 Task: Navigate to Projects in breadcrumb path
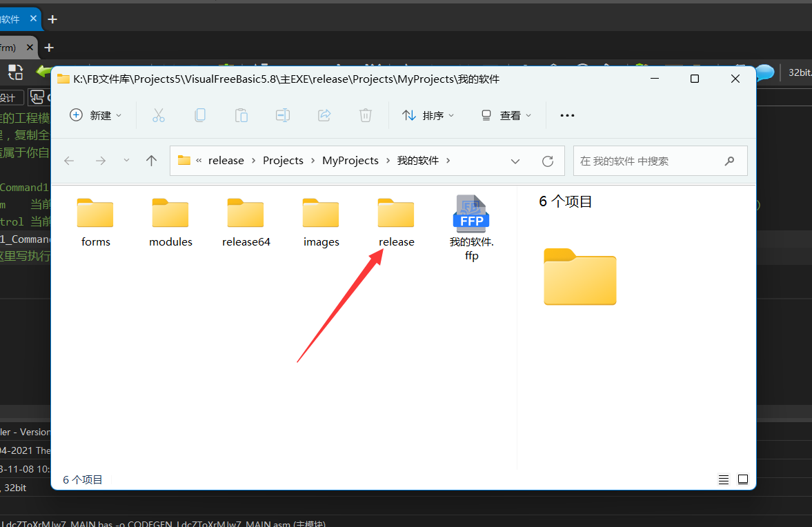coord(283,161)
